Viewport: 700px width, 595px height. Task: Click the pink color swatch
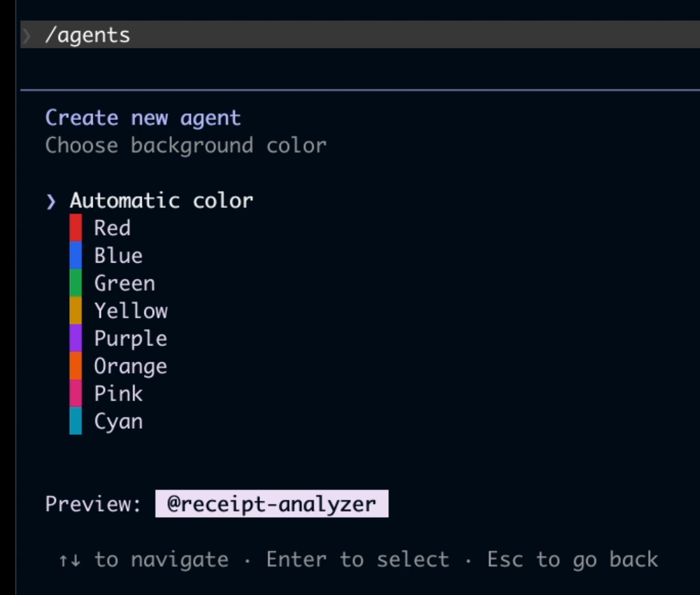pyautogui.click(x=76, y=393)
